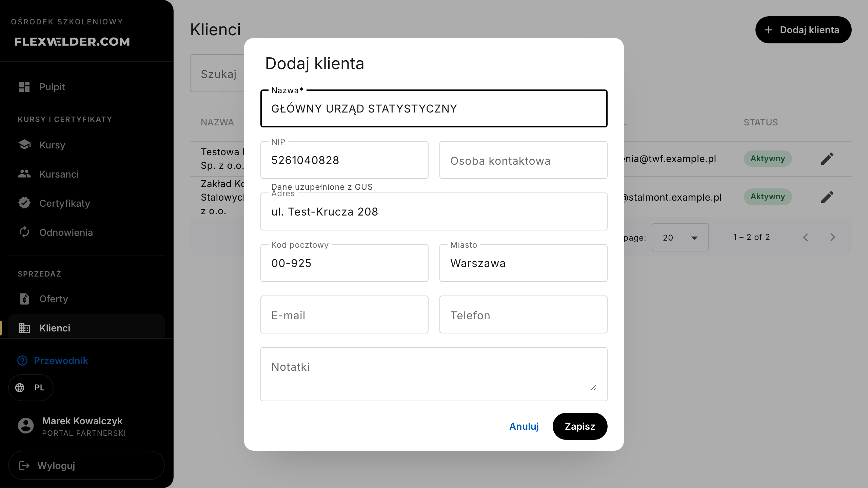Open Pulpit dashboard icon in sidebar
868x488 pixels.
[24, 87]
